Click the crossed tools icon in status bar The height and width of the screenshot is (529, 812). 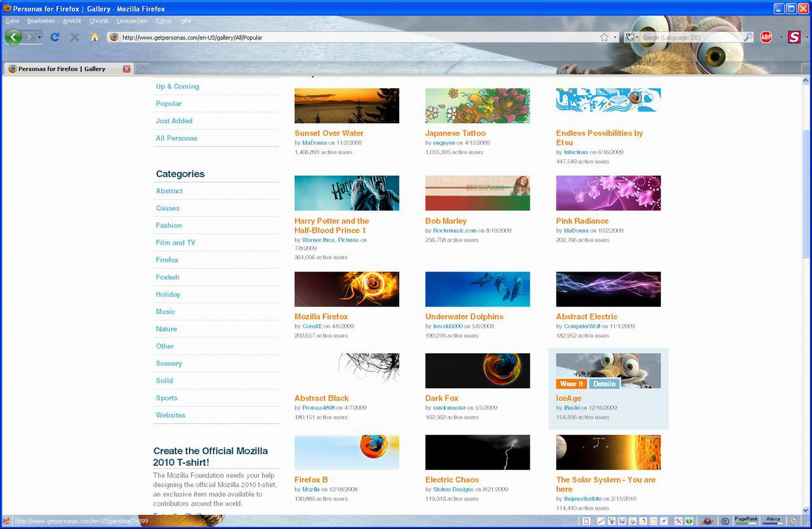(x=678, y=521)
